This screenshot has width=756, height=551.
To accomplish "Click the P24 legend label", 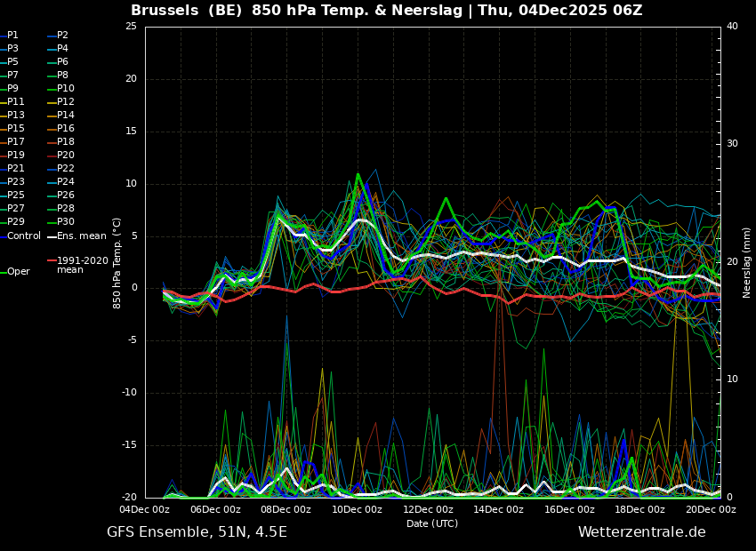I will (66, 182).
